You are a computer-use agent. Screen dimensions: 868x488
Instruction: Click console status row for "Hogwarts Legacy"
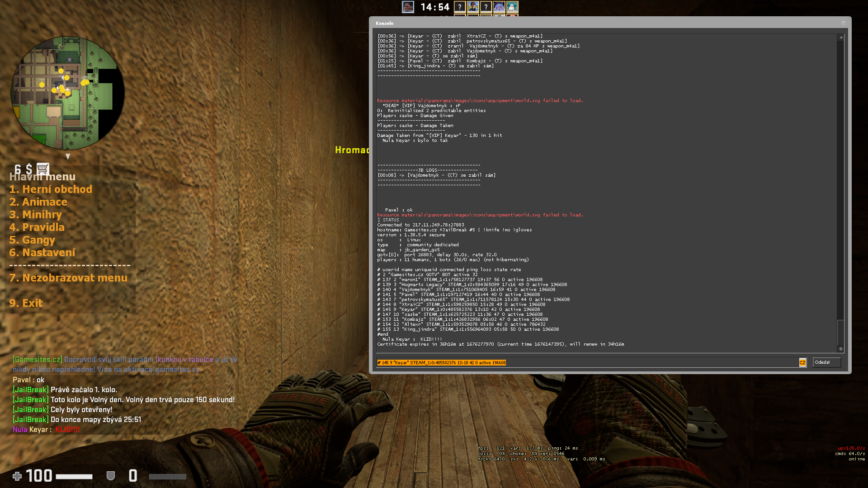[472, 285]
